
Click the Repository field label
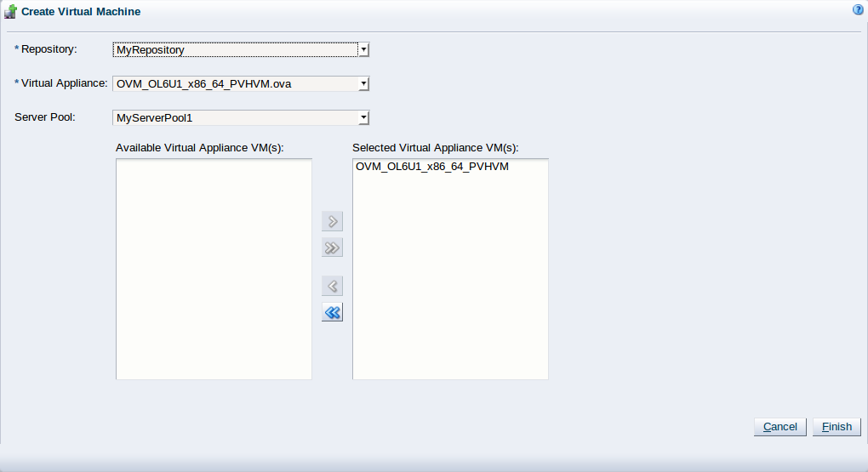49,49
